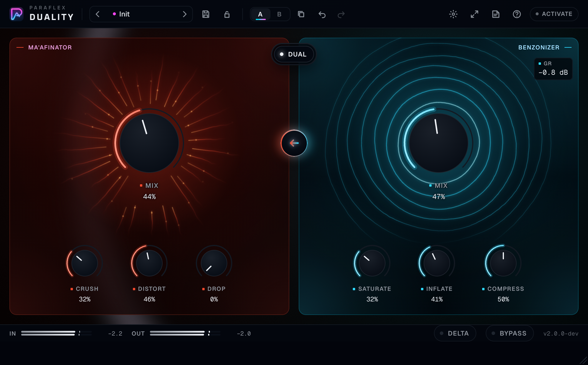588x365 pixels.
Task: Click the Ma'afinator mix value 44%
Action: pos(149,197)
